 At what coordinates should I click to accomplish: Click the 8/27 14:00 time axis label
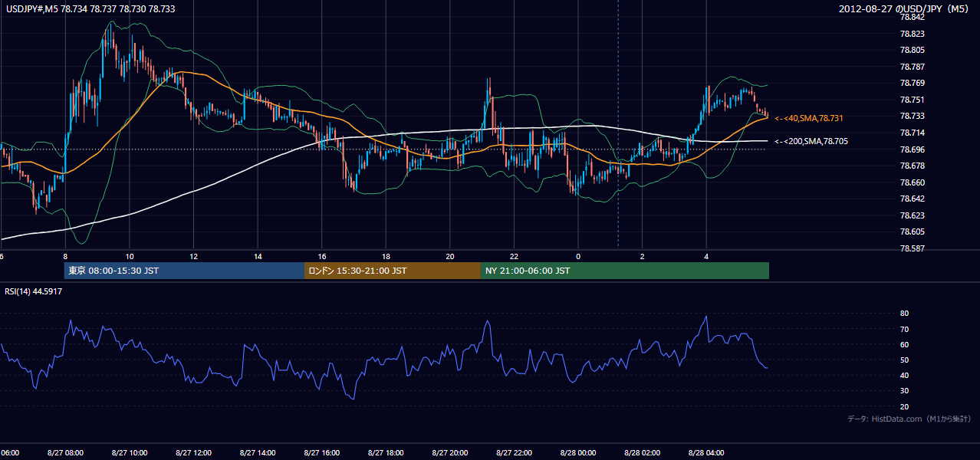tap(258, 452)
